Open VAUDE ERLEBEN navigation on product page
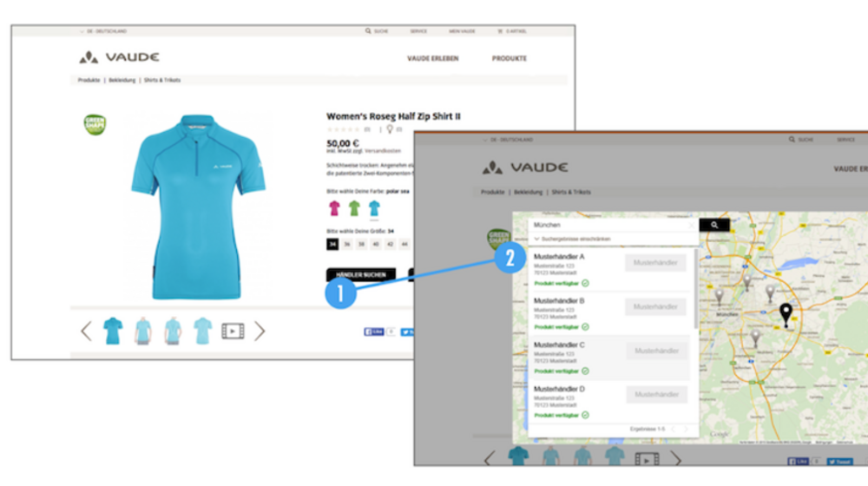 [433, 58]
